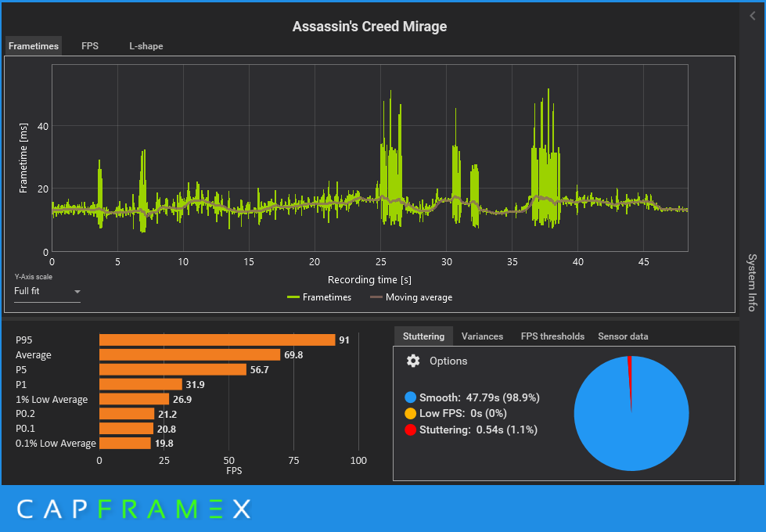Click the red Stuttering legend circle

[x=410, y=430]
